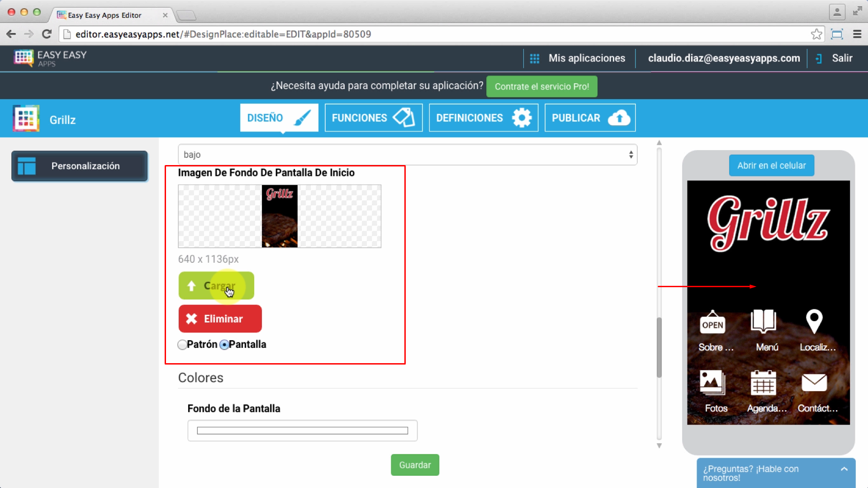Tap the Localización pin icon in preview
The width and height of the screenshot is (868, 488).
point(814,322)
